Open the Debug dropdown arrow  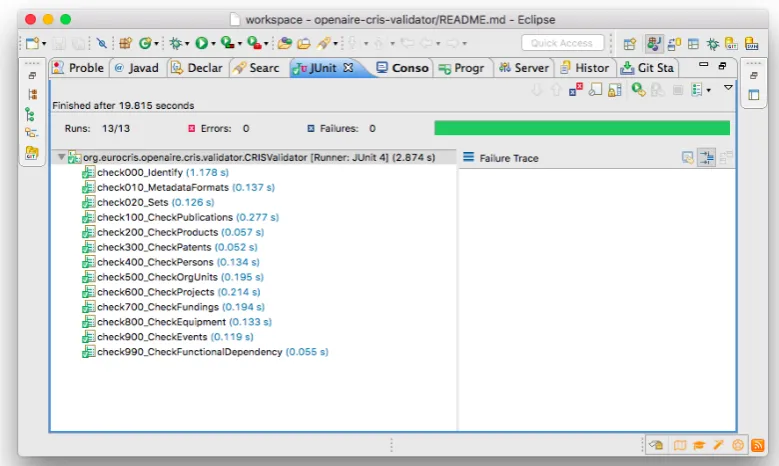point(187,44)
